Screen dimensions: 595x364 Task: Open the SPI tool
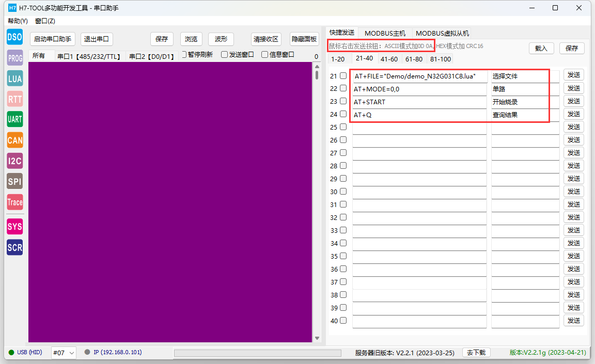point(15,181)
